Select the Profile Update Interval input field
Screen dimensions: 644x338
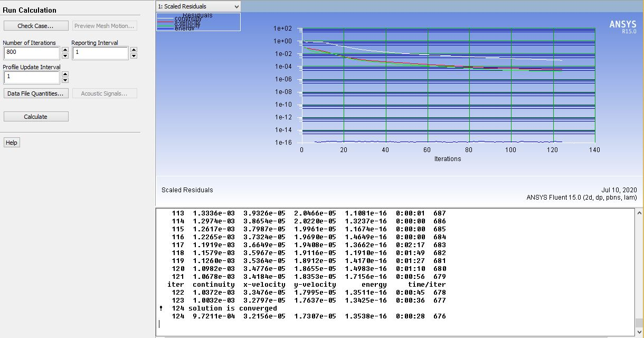32,77
